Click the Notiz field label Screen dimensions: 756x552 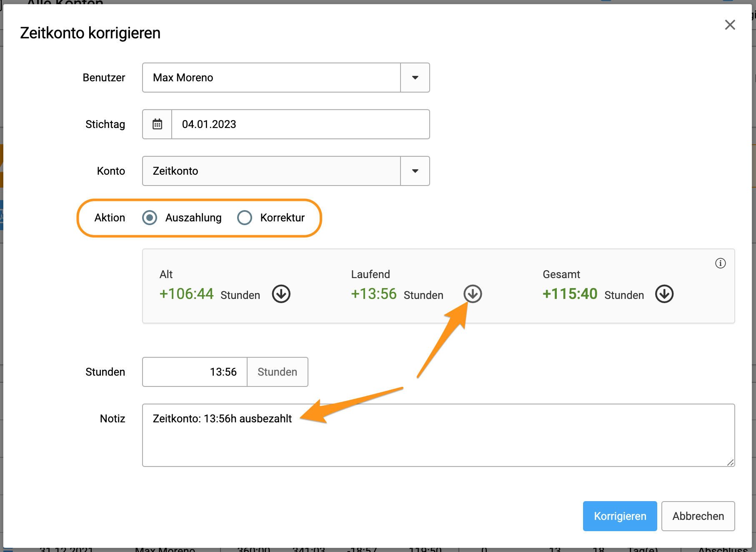point(113,419)
